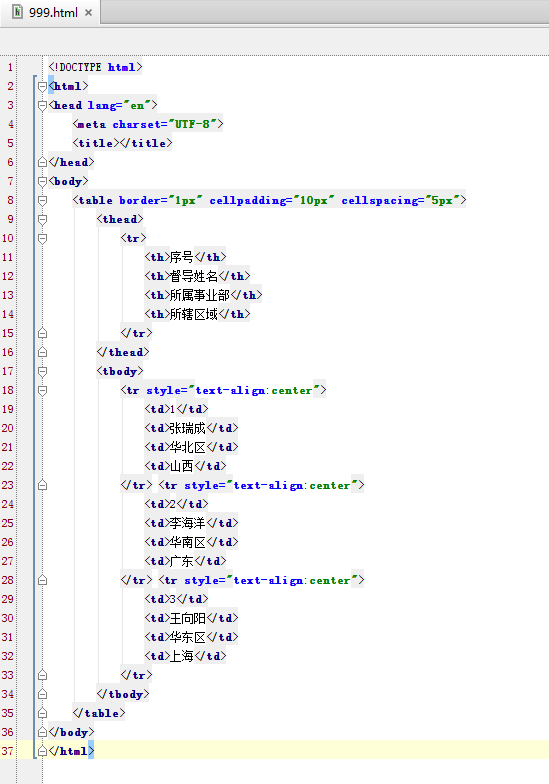The image size is (549, 784).
Task: Collapse the table fold on line 8
Action: click(42, 200)
